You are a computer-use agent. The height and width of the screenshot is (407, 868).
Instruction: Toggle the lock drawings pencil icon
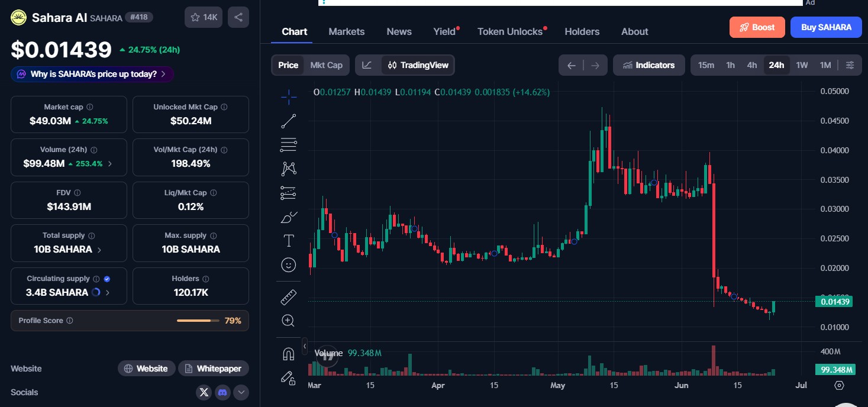point(289,377)
